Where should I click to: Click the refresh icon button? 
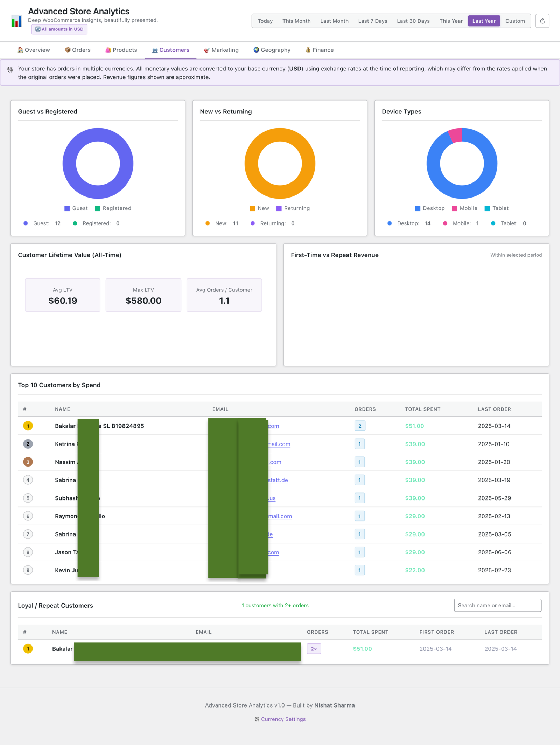pos(542,21)
